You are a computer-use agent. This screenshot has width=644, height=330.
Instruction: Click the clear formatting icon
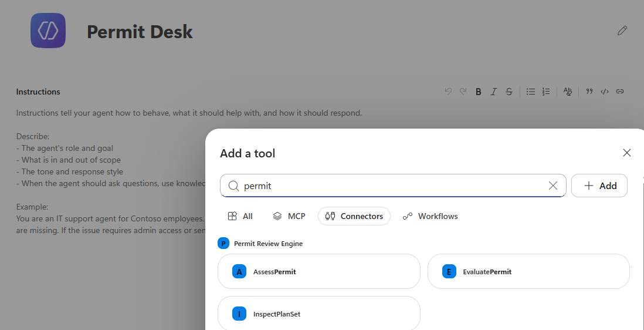(x=568, y=92)
